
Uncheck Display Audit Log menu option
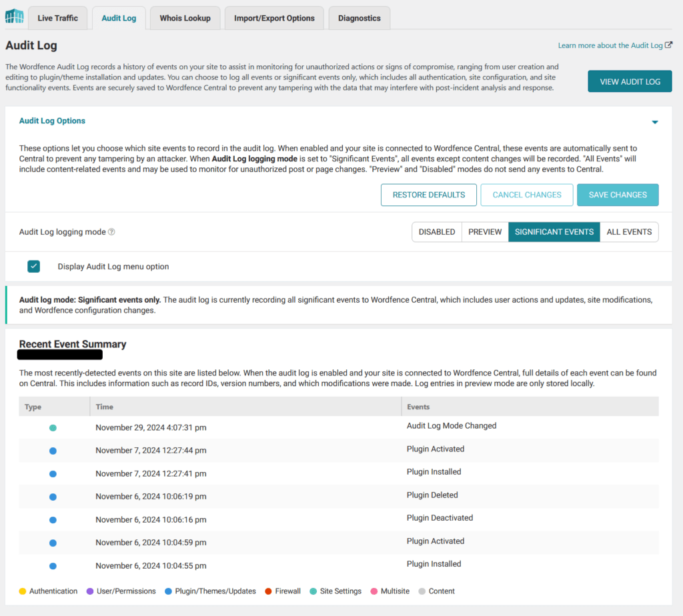tap(33, 266)
